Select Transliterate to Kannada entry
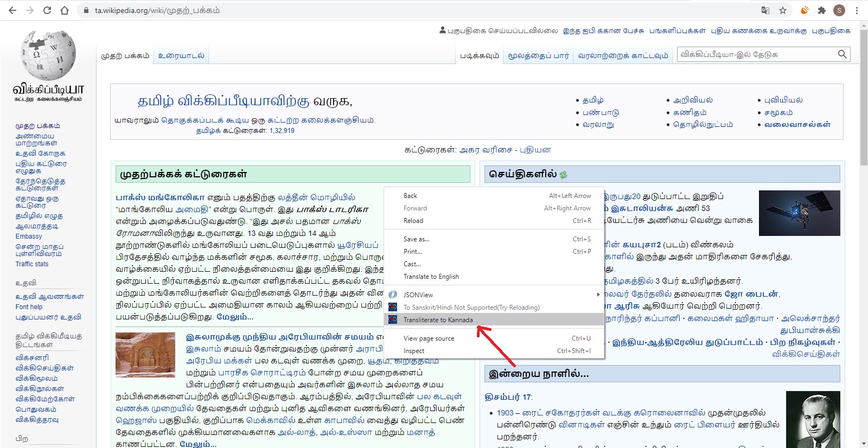Image resolution: width=868 pixels, height=448 pixels. point(494,320)
